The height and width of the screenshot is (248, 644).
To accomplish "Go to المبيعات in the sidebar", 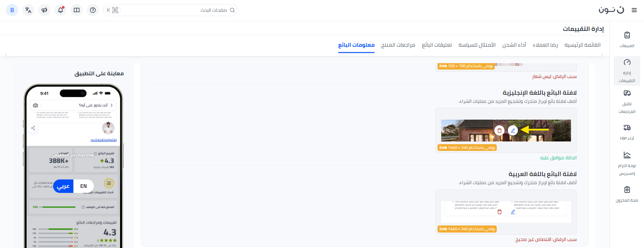I will pos(627,39).
